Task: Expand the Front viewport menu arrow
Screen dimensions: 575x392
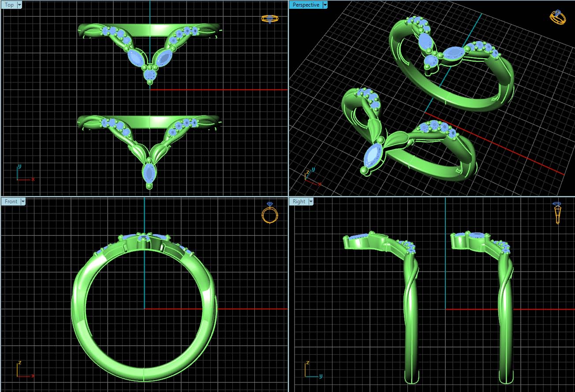Action: click(x=23, y=202)
